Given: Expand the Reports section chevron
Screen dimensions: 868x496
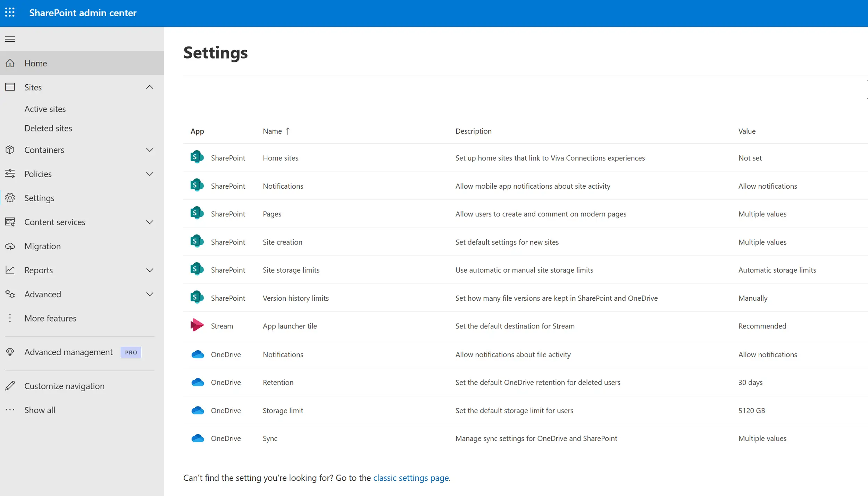Looking at the screenshot, I should 150,270.
